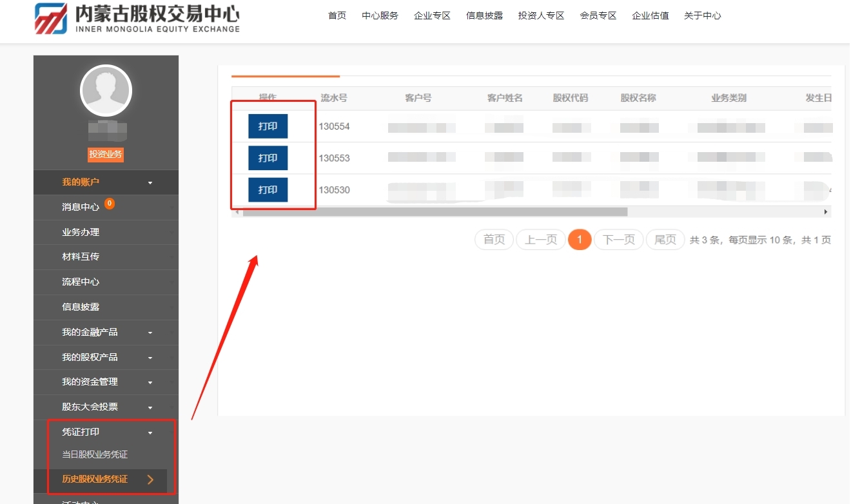Screen dimensions: 851x504
Task: Expand the 我的股权产品 section
Action: (150, 358)
